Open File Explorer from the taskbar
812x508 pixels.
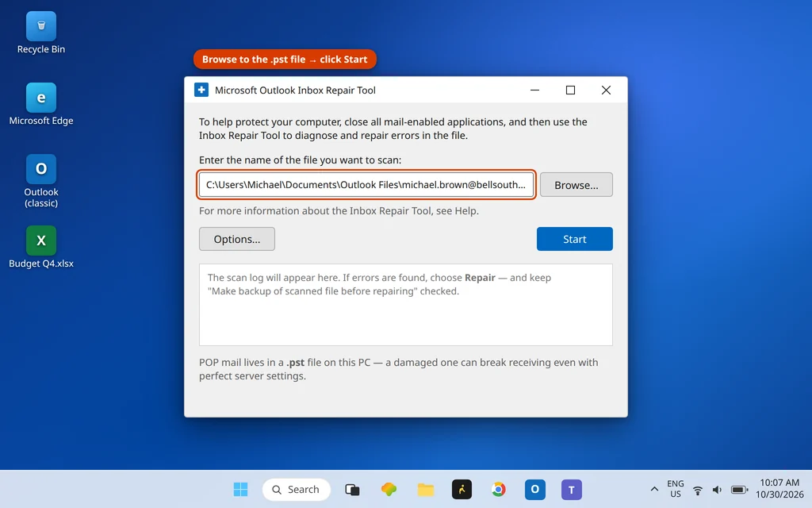(x=426, y=489)
